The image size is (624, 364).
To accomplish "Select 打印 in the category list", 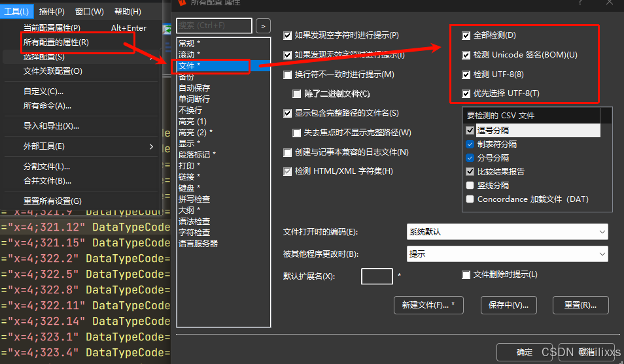I will [x=224, y=165].
